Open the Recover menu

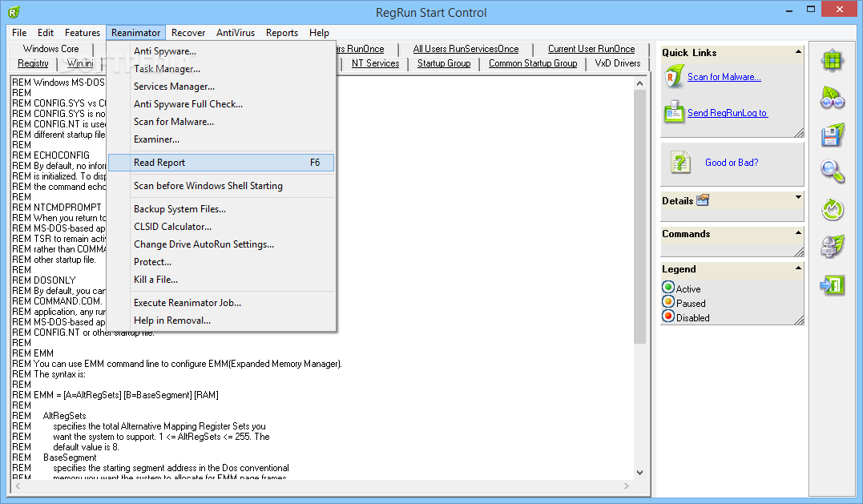188,33
